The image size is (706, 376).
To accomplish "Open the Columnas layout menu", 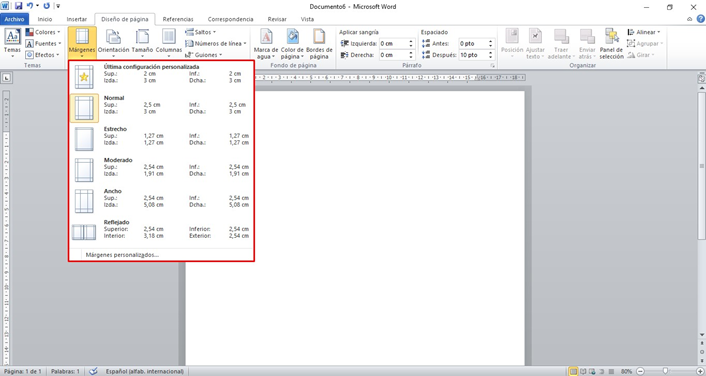I will click(x=169, y=43).
